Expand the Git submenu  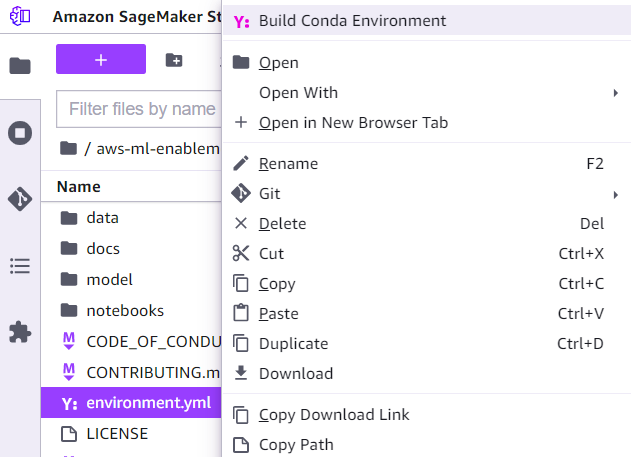[x=427, y=194]
